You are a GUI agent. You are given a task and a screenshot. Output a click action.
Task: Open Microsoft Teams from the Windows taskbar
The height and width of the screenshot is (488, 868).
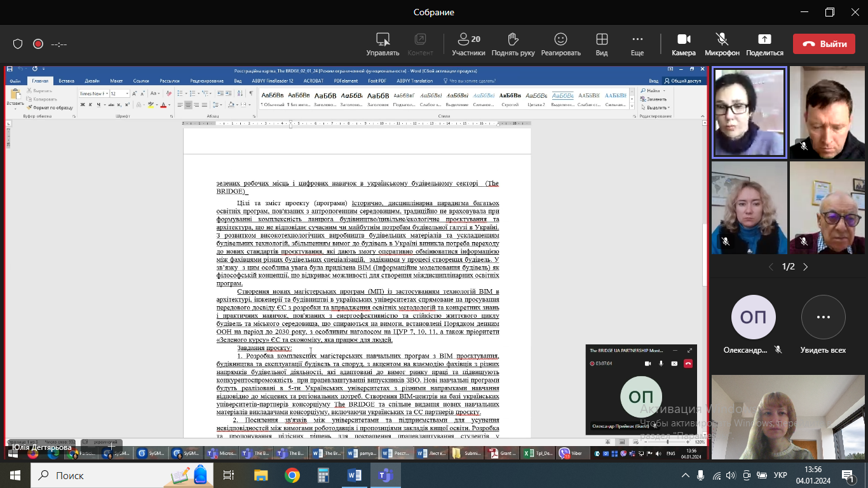pyautogui.click(x=385, y=475)
